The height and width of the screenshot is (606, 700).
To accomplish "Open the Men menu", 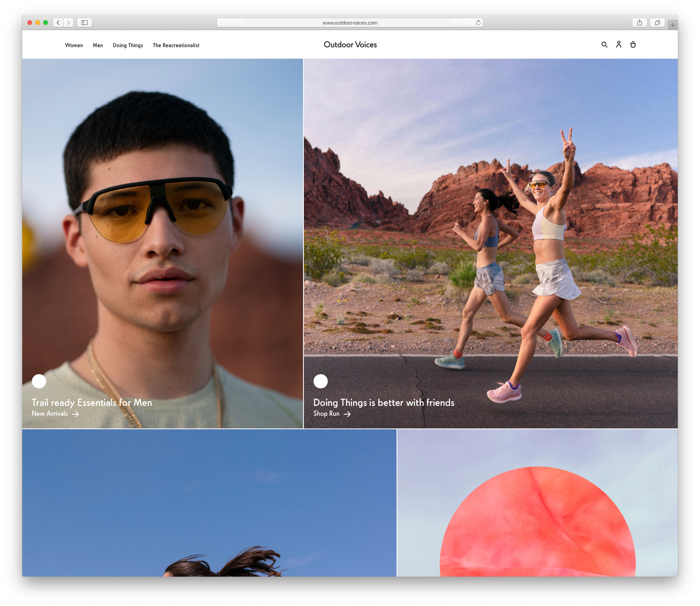I will (x=98, y=45).
